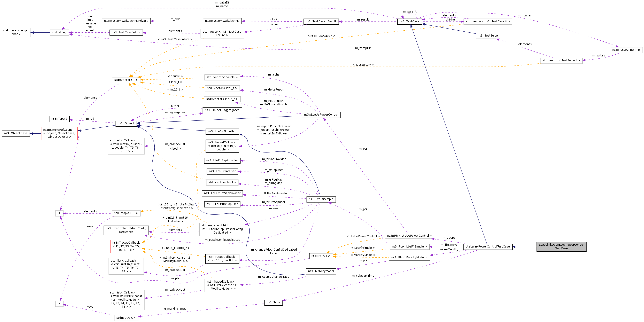This screenshot has height=322, width=644.
Task: Open ns3::SystemWallClockMs node
Action: coord(222,21)
